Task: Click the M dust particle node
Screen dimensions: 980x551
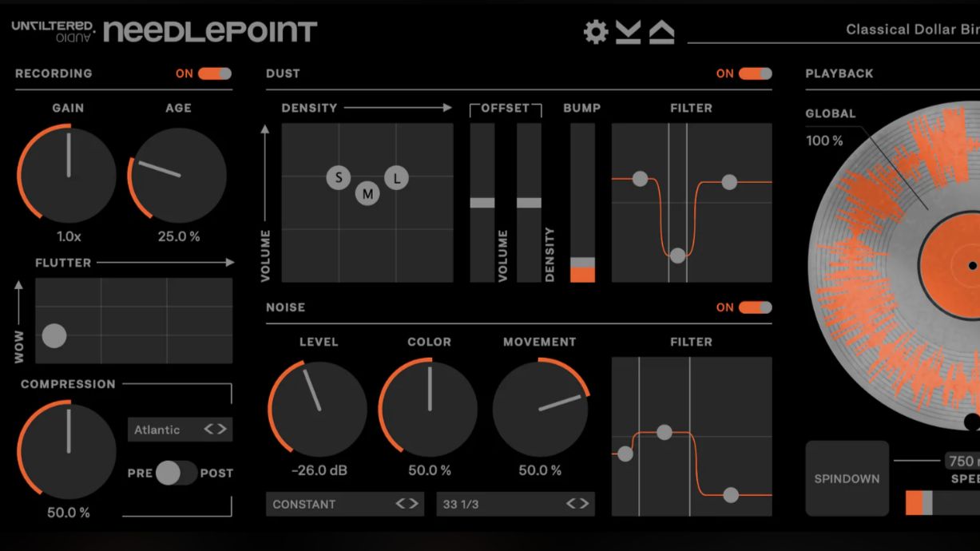Action: (x=367, y=193)
